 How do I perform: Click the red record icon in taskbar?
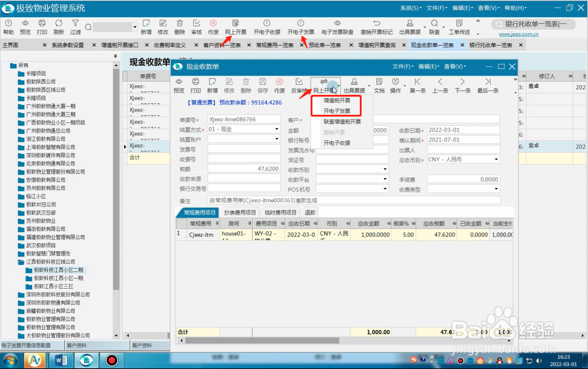[111, 360]
